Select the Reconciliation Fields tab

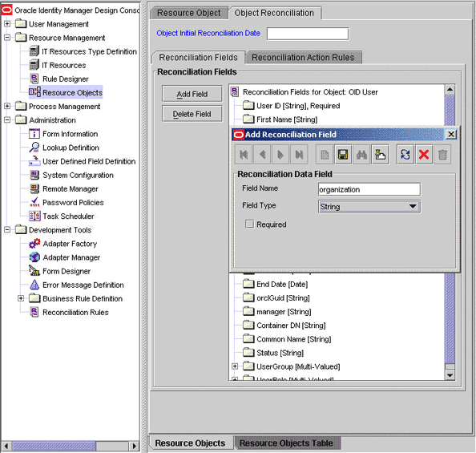(x=198, y=58)
